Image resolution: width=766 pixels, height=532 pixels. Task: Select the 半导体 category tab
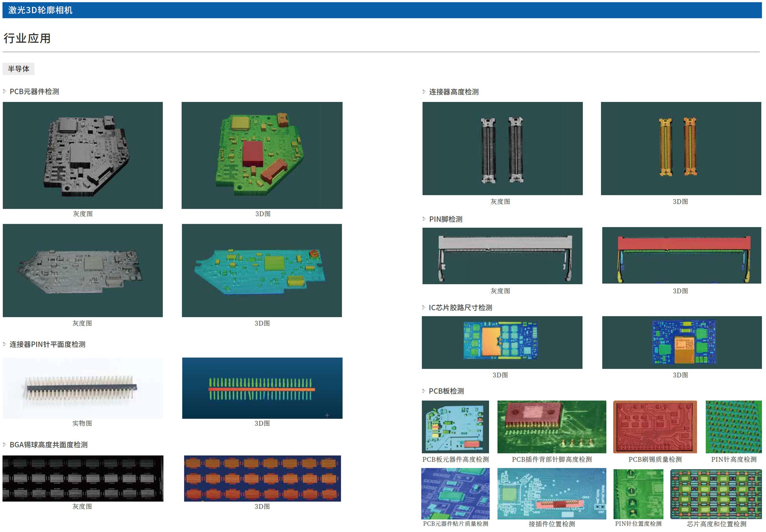(18, 69)
